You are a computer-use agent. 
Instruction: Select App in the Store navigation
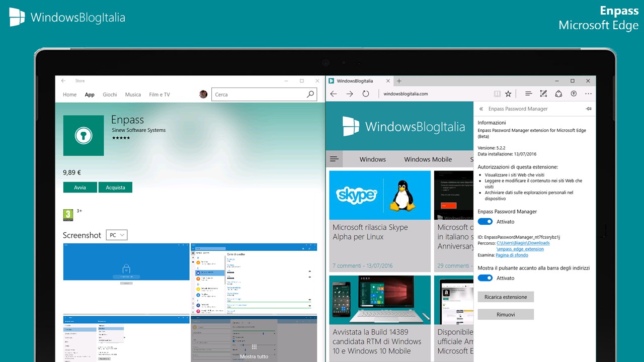90,95
